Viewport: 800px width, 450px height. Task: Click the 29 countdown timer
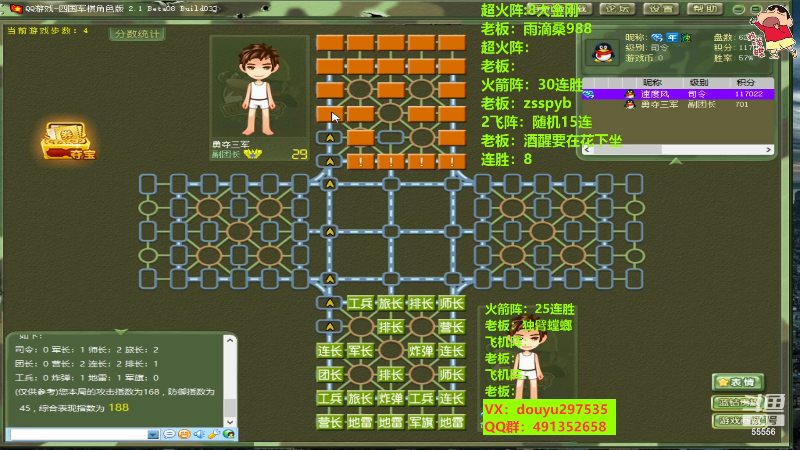299,154
